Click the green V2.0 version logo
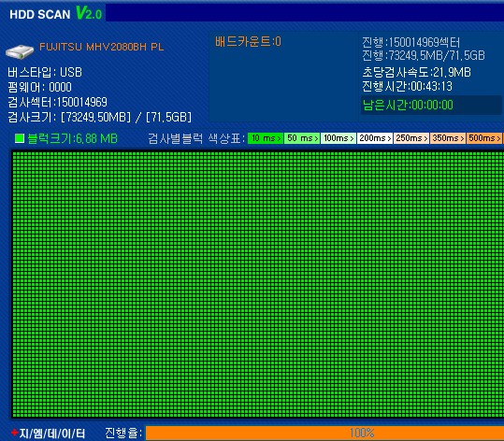Screen dimensions: 504x441 point(89,13)
